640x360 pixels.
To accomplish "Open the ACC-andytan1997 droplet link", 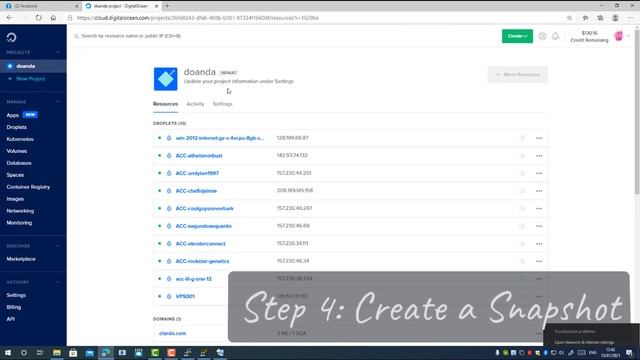I will pos(197,173).
